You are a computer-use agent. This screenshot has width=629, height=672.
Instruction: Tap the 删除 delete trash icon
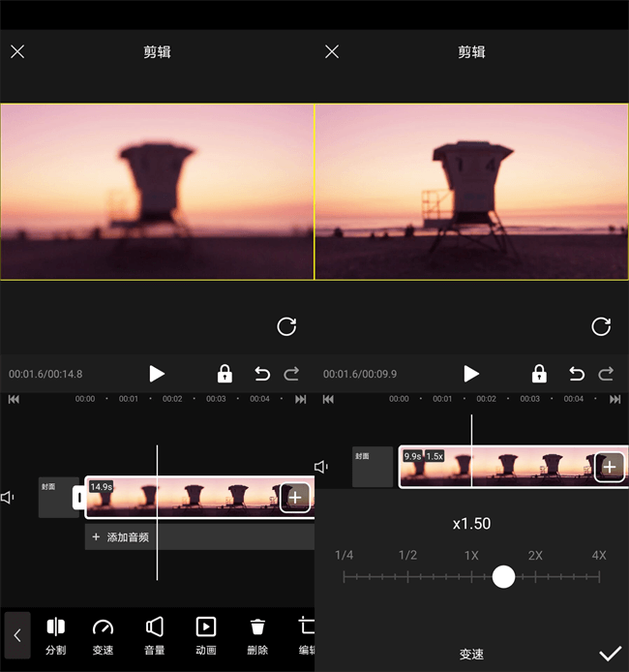(256, 635)
